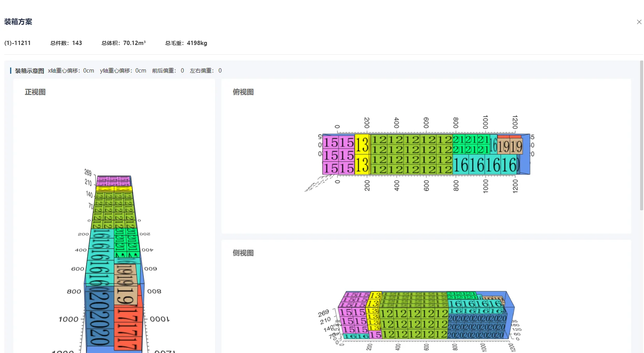Click the tan 1919 cargo block in top view

[510, 146]
